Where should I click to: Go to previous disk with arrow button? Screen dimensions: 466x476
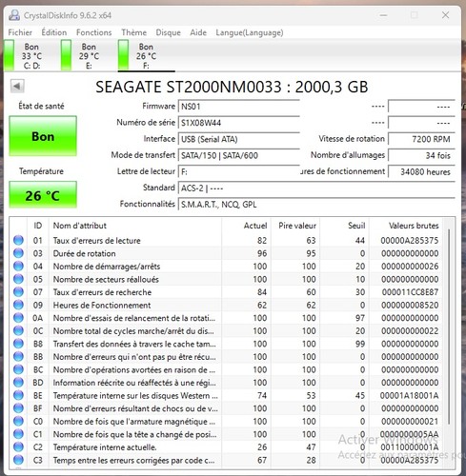point(17,86)
